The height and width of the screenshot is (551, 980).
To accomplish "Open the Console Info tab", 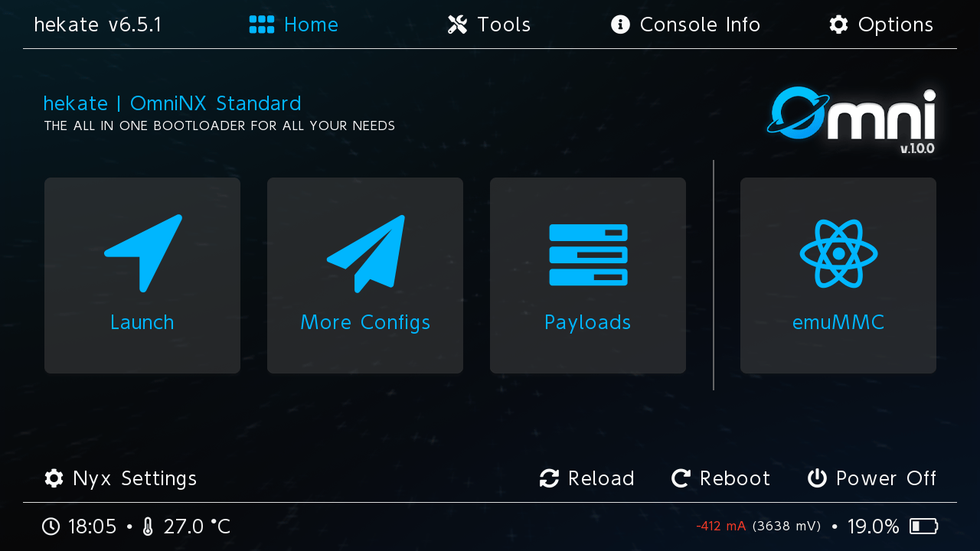I will [x=685, y=24].
